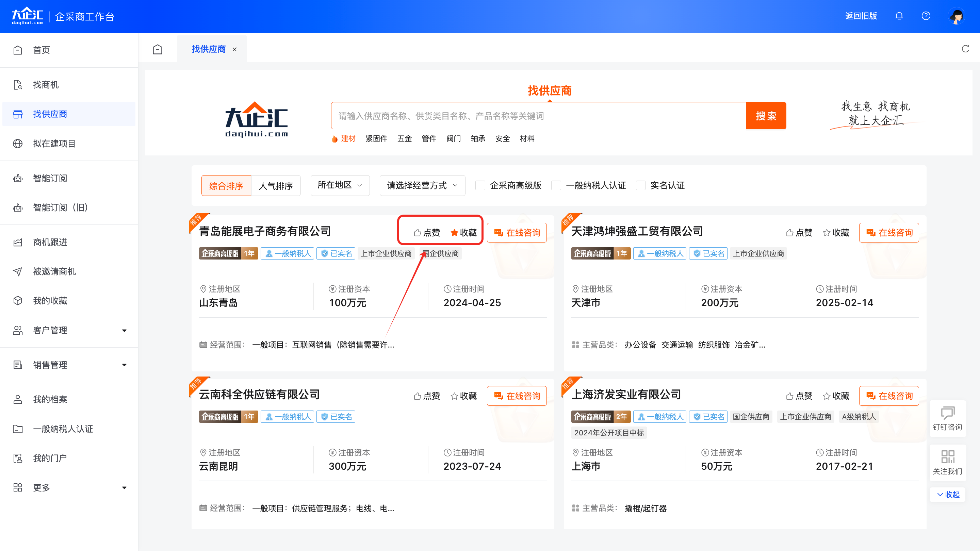Click the 紧固件 keyword tag

[376, 139]
